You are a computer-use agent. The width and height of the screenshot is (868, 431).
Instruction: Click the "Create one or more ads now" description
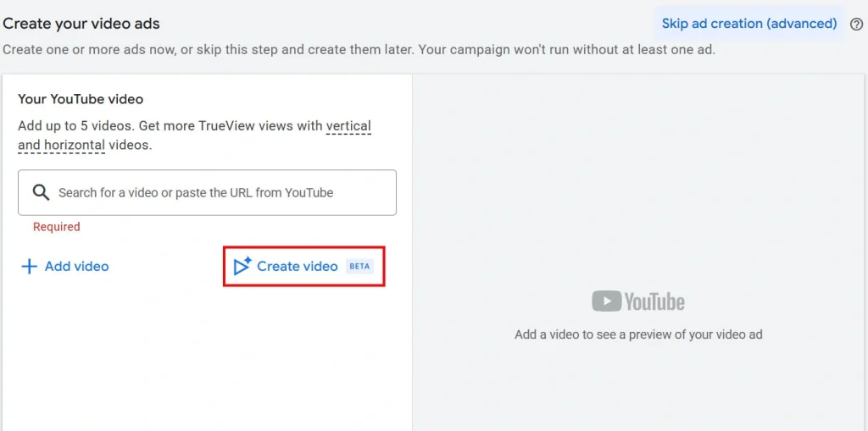click(359, 50)
